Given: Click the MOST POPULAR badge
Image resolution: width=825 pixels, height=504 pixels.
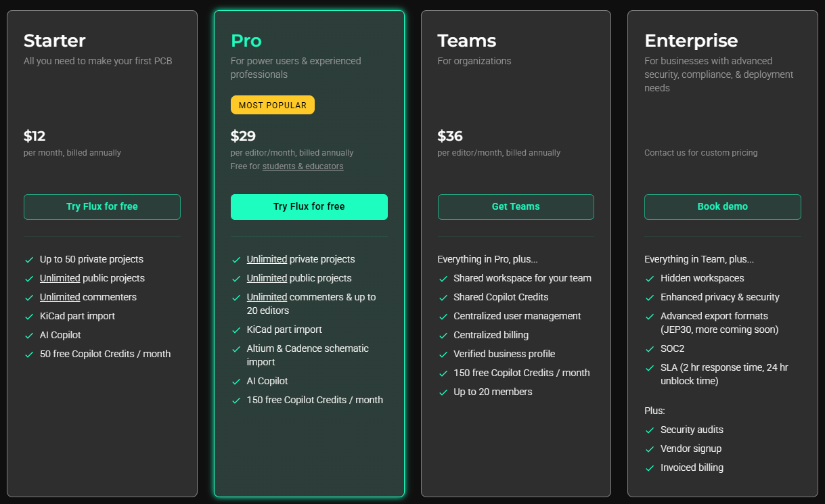Looking at the screenshot, I should 273,105.
